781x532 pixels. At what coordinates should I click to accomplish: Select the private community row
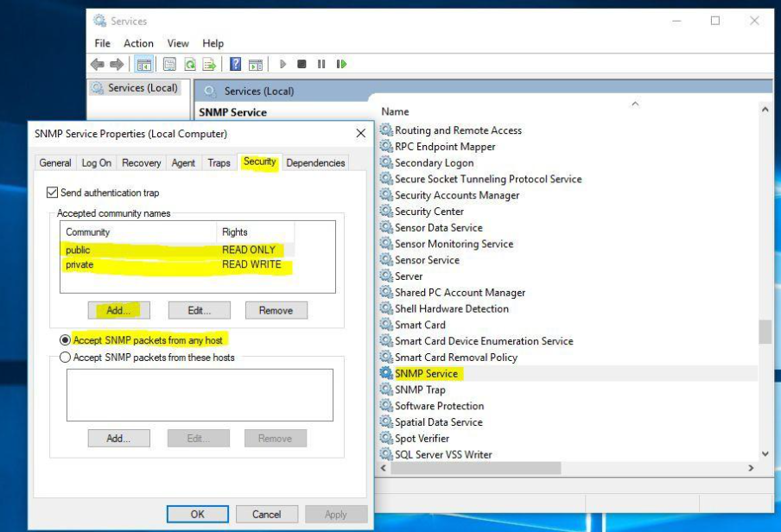pyautogui.click(x=177, y=264)
